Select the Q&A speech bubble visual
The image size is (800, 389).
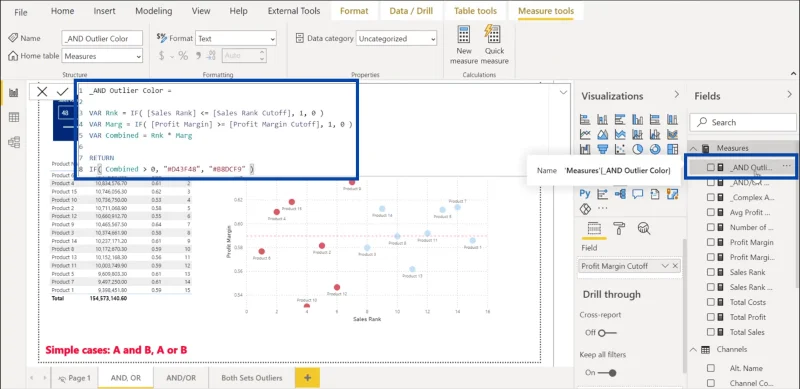(x=638, y=193)
